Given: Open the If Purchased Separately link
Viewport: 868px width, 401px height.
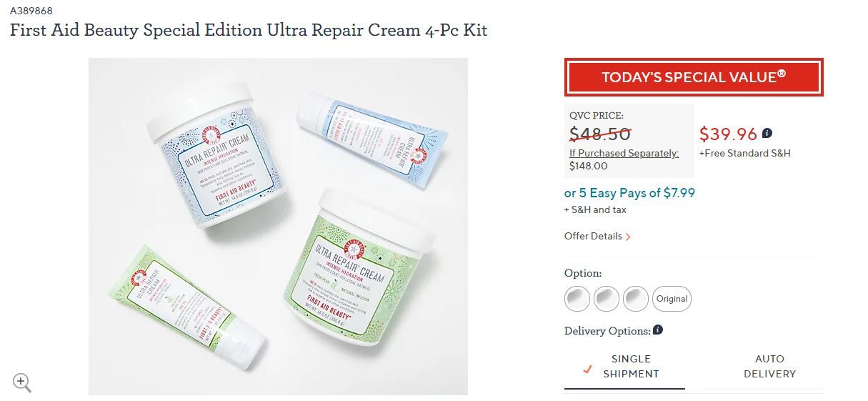Looking at the screenshot, I should click(x=624, y=153).
